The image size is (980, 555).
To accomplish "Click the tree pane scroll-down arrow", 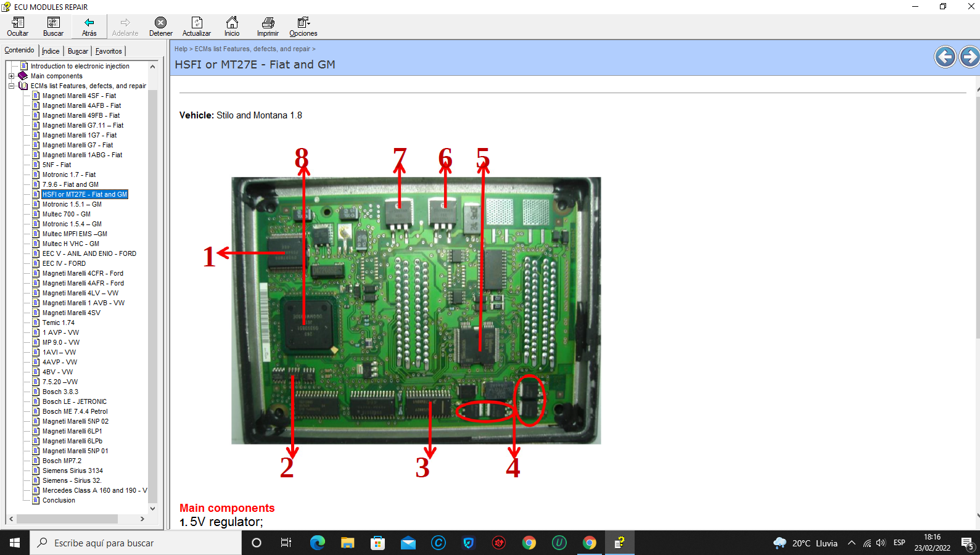I will coord(153,509).
